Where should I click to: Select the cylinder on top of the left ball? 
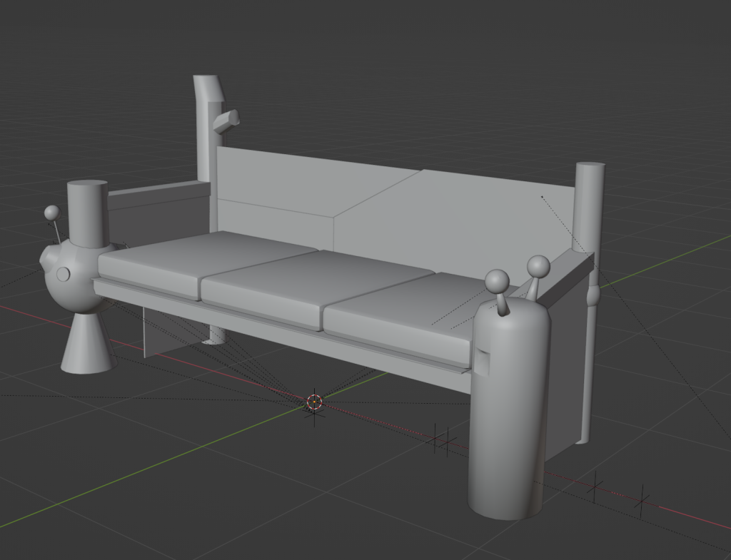coord(87,210)
